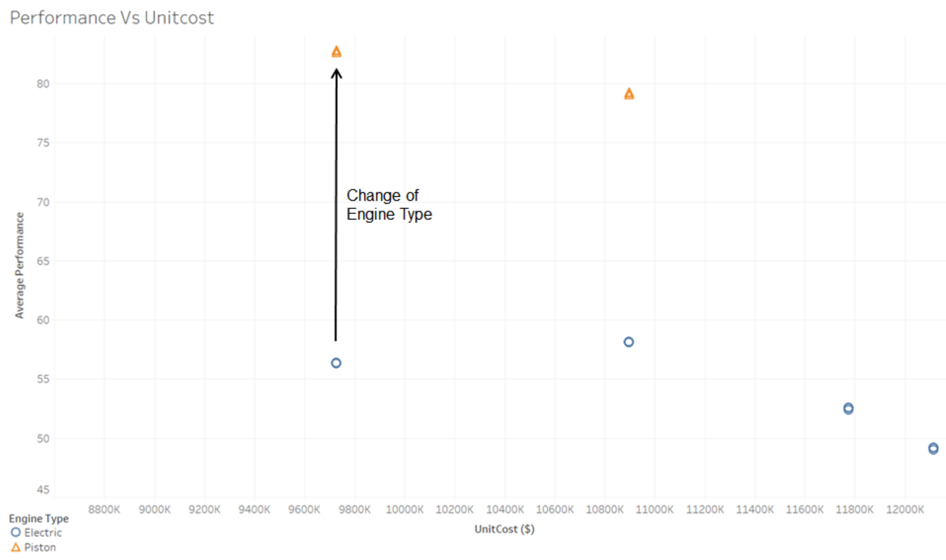The height and width of the screenshot is (560, 946).
Task: Click the Engine Type legend title
Action: coord(39,519)
